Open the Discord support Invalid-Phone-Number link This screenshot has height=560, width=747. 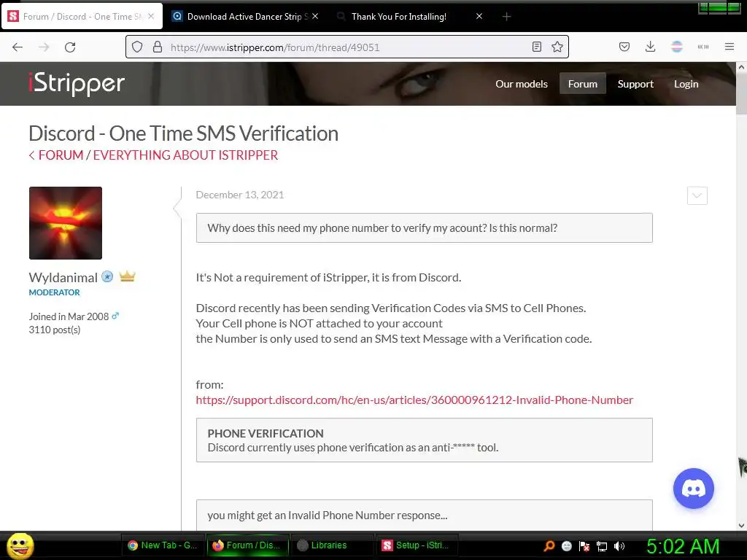point(414,400)
